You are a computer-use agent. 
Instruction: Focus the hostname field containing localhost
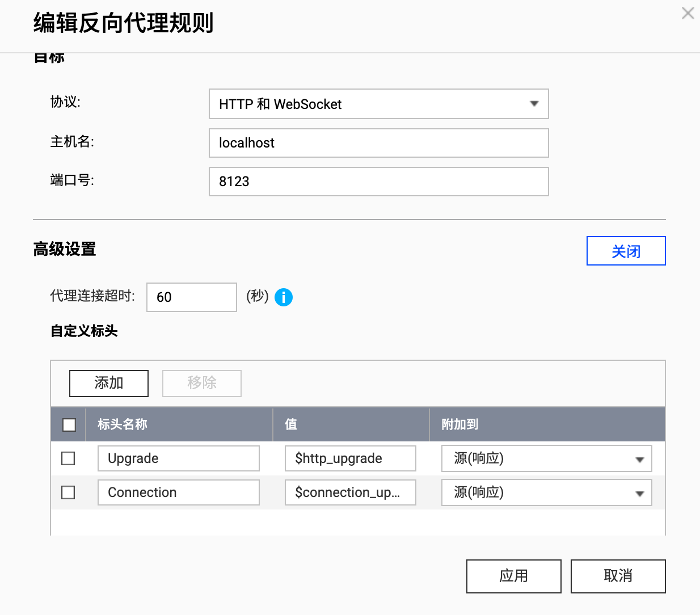click(378, 143)
